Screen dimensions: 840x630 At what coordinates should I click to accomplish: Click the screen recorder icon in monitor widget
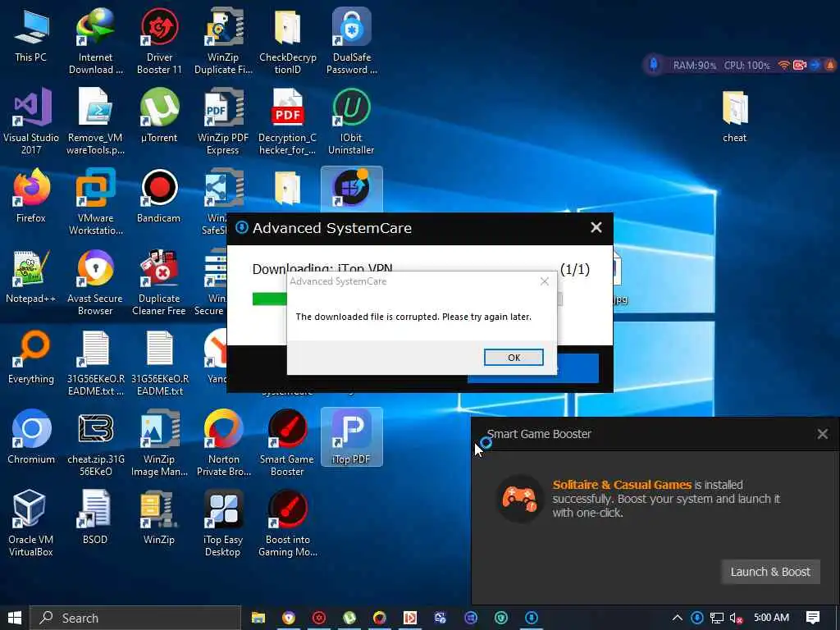click(800, 65)
